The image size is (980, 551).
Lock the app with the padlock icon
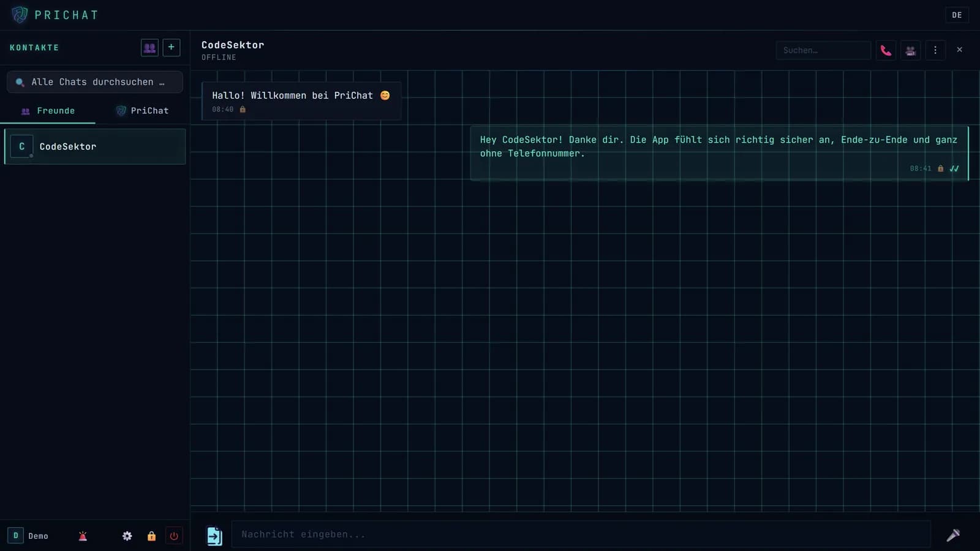point(151,536)
